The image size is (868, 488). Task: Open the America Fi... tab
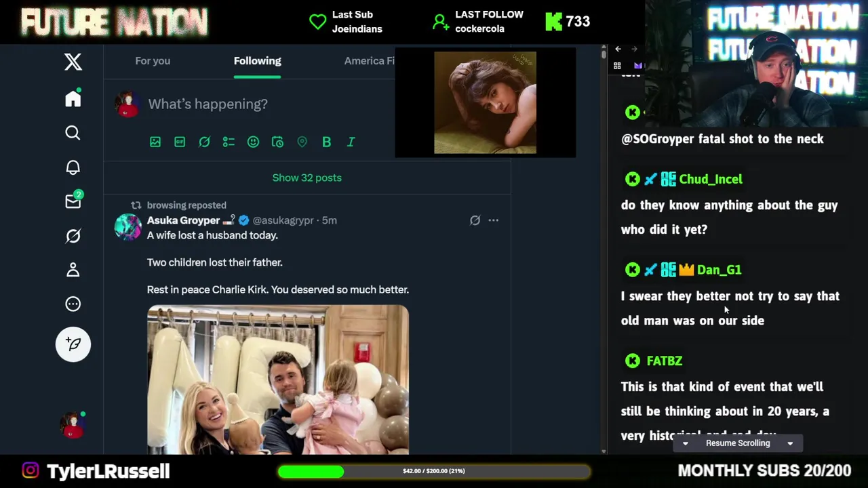click(369, 61)
